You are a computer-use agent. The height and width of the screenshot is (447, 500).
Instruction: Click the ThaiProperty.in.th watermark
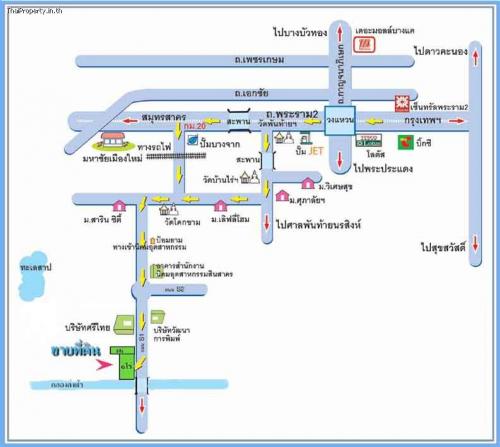(x=35, y=11)
